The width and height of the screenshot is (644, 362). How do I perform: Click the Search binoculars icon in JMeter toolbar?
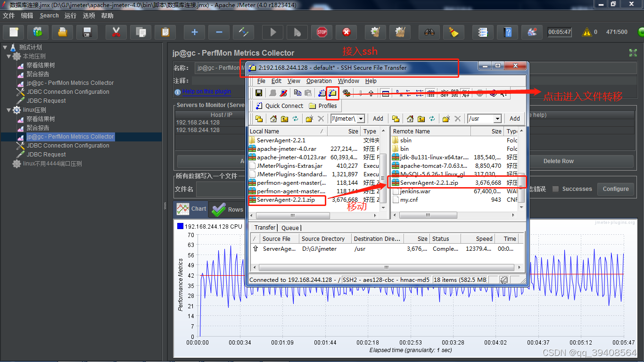pyautogui.click(x=429, y=32)
